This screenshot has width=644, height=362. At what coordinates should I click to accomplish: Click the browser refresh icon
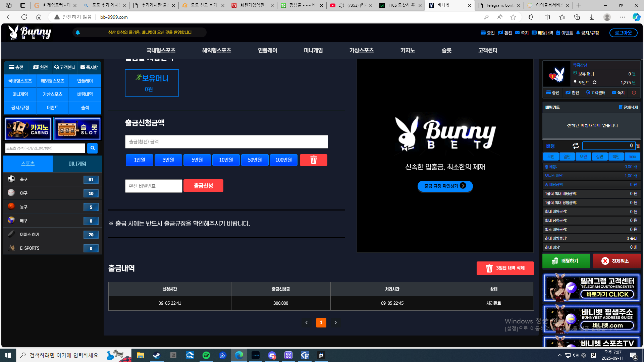24,17
